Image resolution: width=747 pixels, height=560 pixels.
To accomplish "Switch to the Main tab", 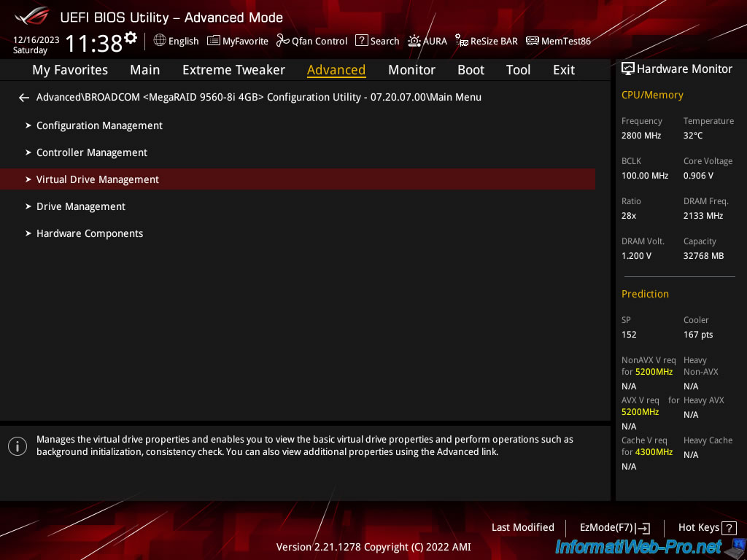I will click(145, 70).
